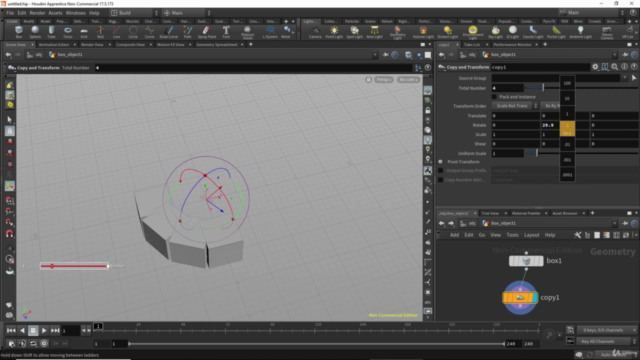This screenshot has height=360, width=640.
Task: Click the red Number viewport slider
Action: coord(74,266)
